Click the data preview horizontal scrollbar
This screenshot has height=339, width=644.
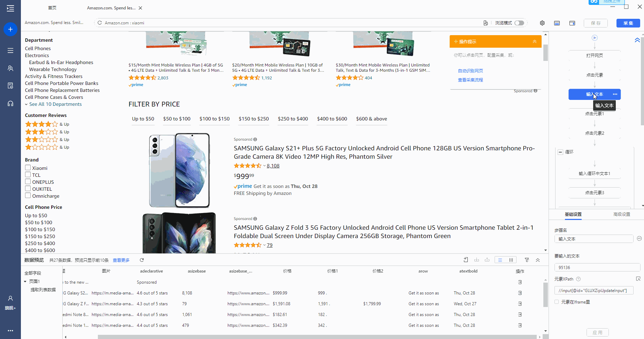tap(317, 337)
